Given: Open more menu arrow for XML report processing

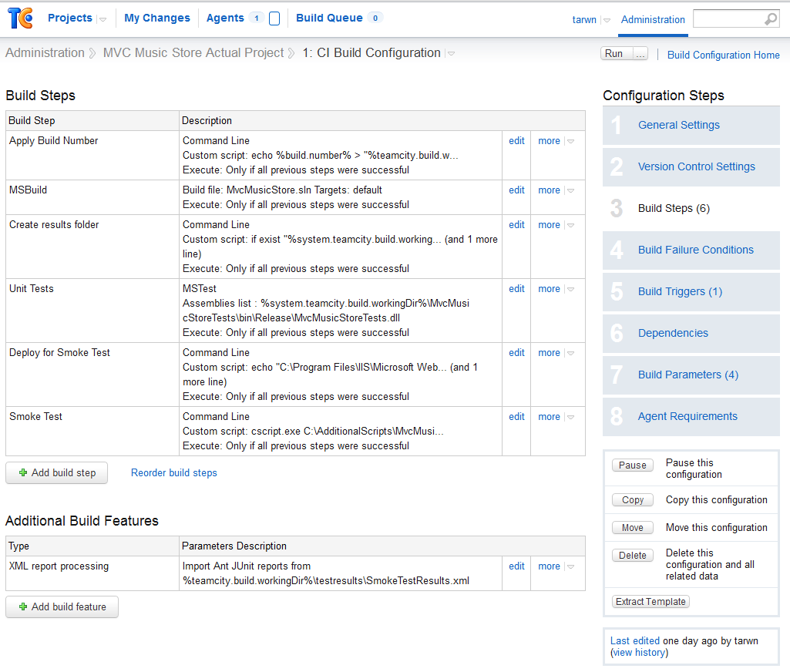Looking at the screenshot, I should click(x=571, y=566).
